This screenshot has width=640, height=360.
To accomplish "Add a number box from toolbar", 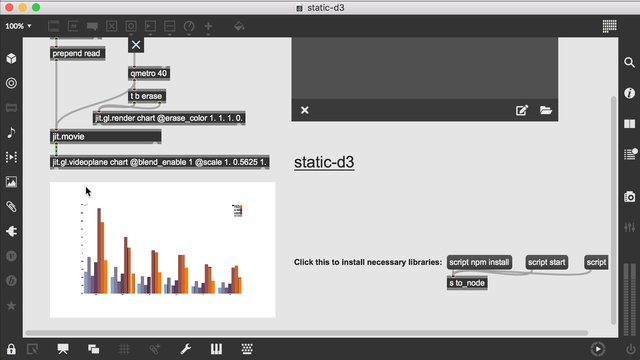I will pyautogui.click(x=150, y=27).
